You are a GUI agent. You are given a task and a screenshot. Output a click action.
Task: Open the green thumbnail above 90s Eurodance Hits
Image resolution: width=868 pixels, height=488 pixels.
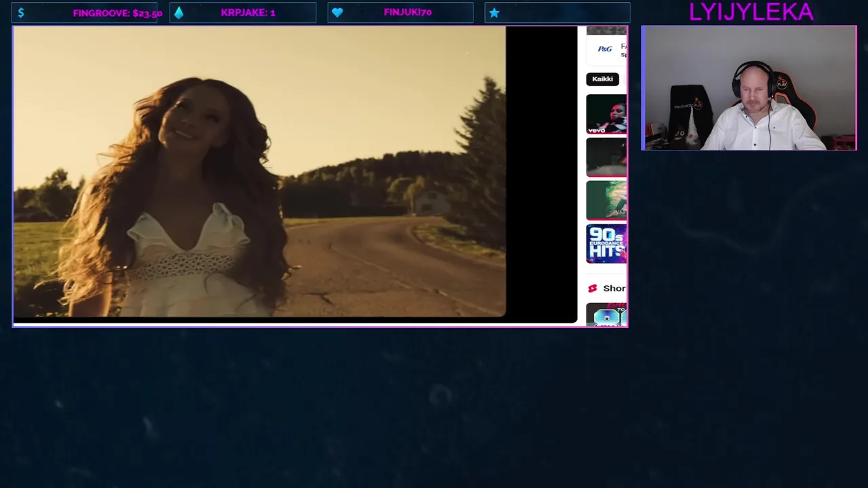click(606, 200)
